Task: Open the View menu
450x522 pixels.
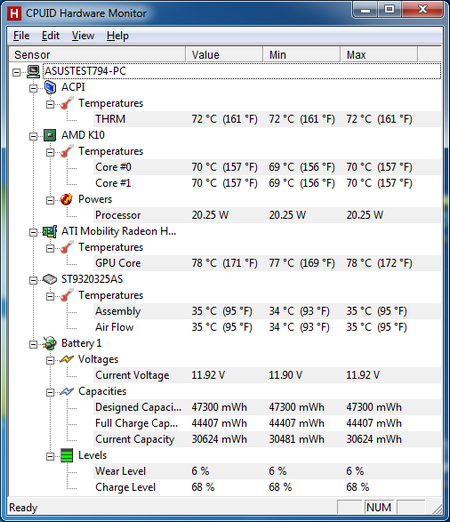Action: [83, 36]
